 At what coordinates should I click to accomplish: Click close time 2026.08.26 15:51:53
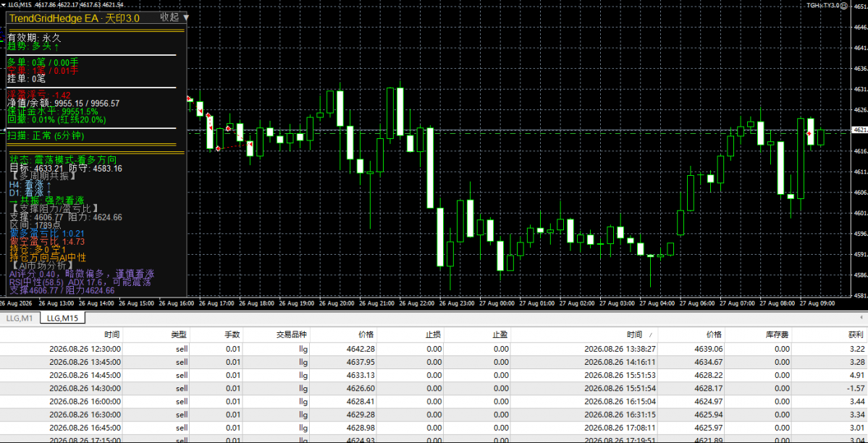[620, 375]
